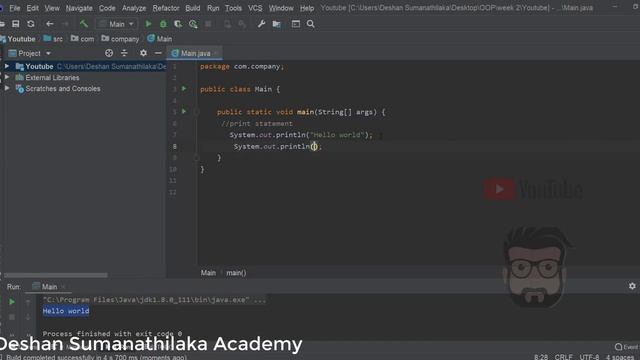Screen dimensions: 640x360
Task: Open the Build menu
Action: (x=193, y=8)
